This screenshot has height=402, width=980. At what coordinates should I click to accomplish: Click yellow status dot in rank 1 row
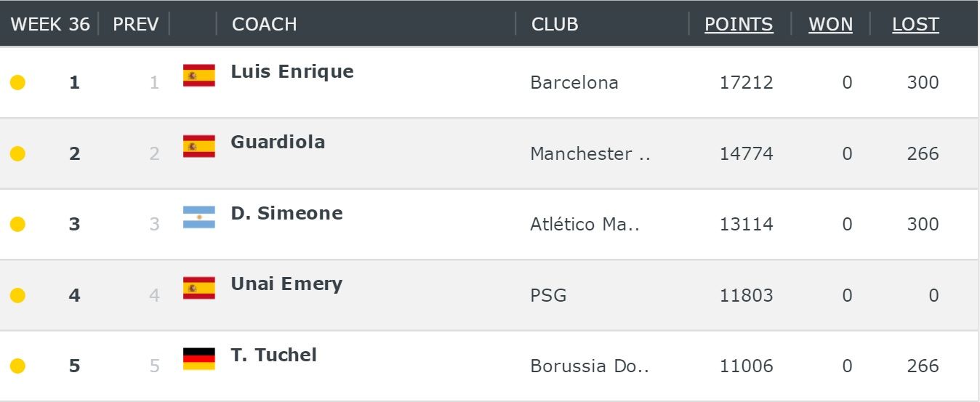(x=18, y=83)
